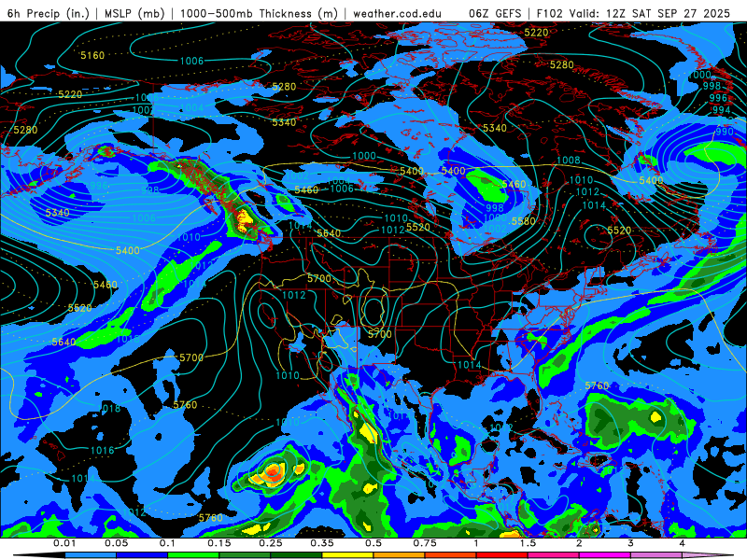
Task: Click the '6h Precip (in.)' header text
Action: [x=49, y=13]
